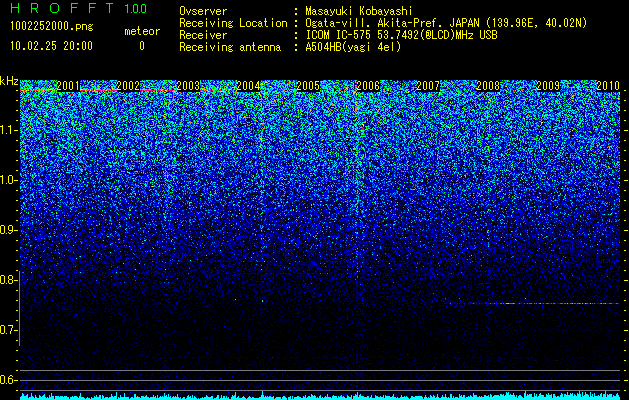Click the 0.6 kHz axis label

[x=8, y=380]
